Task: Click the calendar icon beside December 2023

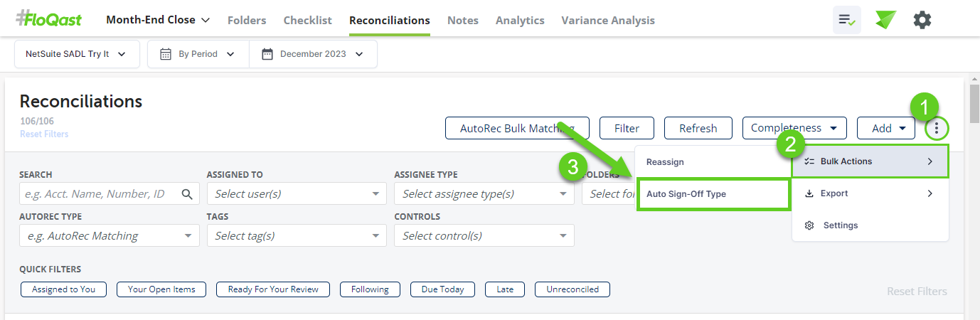Action: (x=267, y=54)
